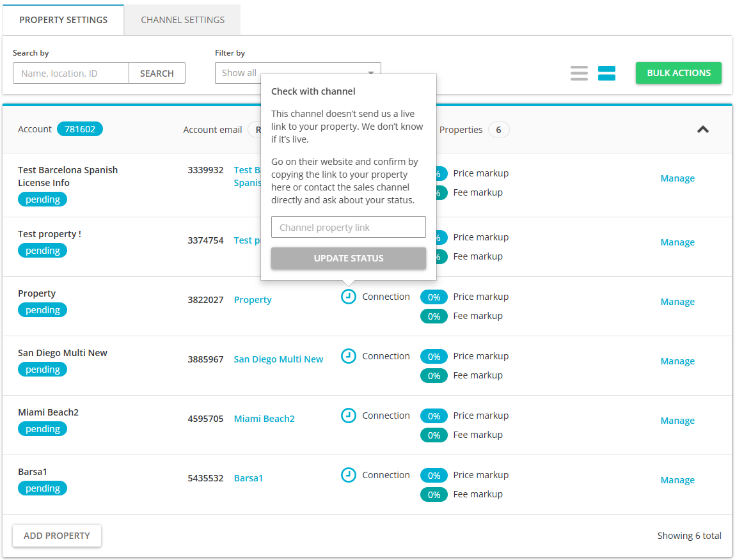Screen dimensions: 735x560
Task: Click Barsa1 connection clock icon
Action: (x=348, y=475)
